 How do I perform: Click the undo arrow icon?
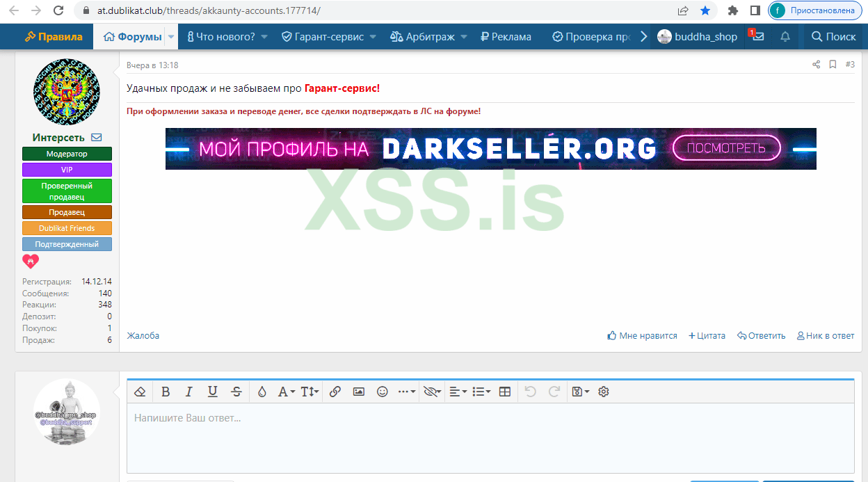point(530,392)
